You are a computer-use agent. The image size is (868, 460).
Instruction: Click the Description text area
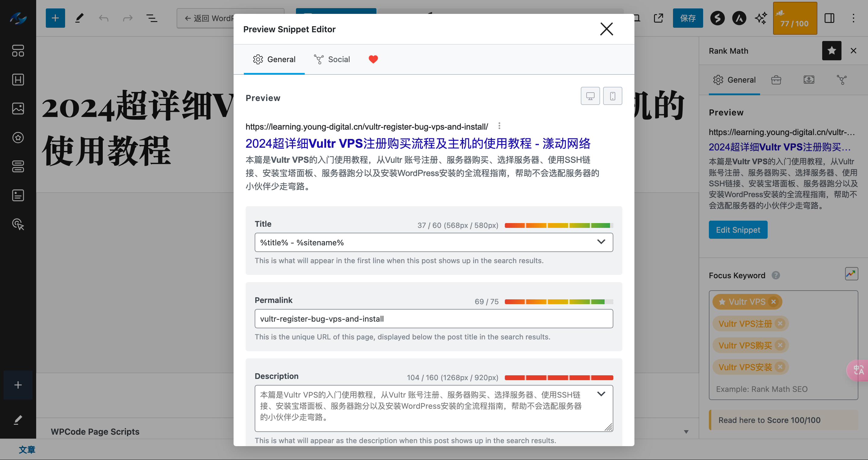[x=434, y=408]
